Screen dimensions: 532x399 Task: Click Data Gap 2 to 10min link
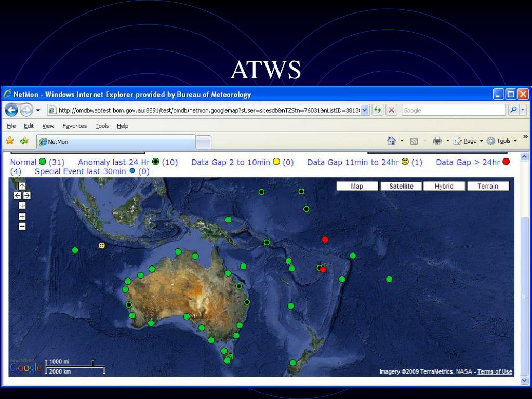[x=231, y=162]
